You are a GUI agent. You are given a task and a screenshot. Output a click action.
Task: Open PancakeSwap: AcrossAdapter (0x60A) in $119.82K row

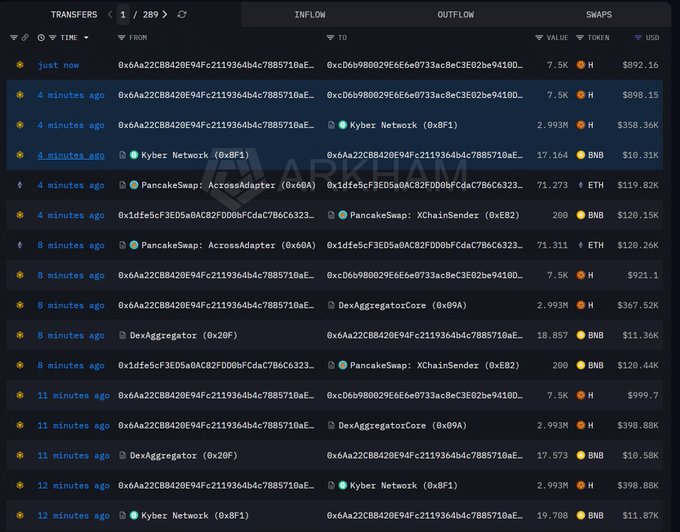tap(229, 185)
